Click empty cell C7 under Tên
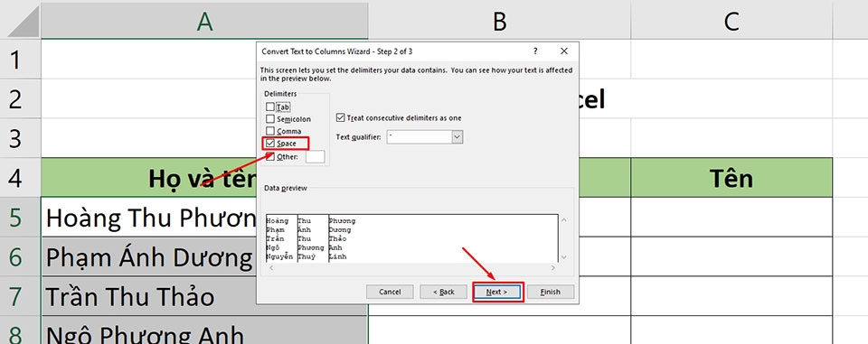Screen dimensions: 868x344 pos(731,296)
